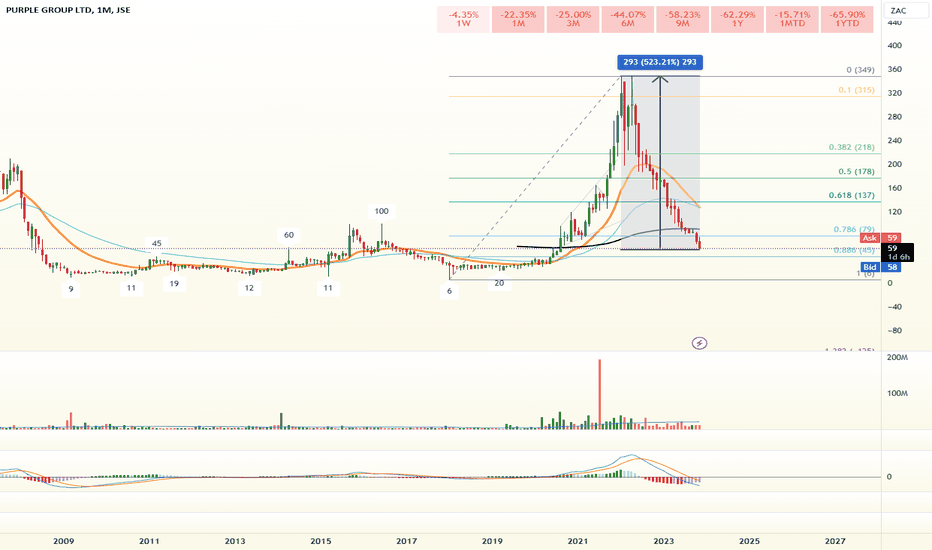This screenshot has height=550, width=932.
Task: Click the 200M volume axis value
Action: (897, 358)
